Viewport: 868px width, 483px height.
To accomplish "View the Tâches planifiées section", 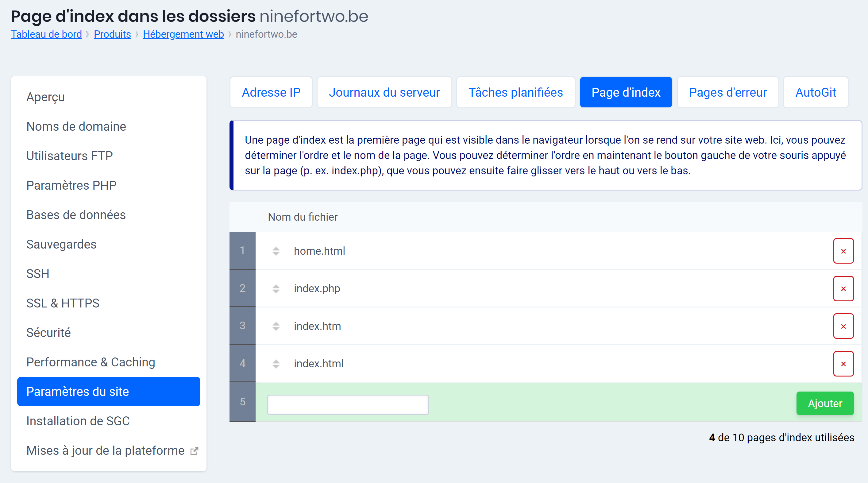I will [515, 92].
